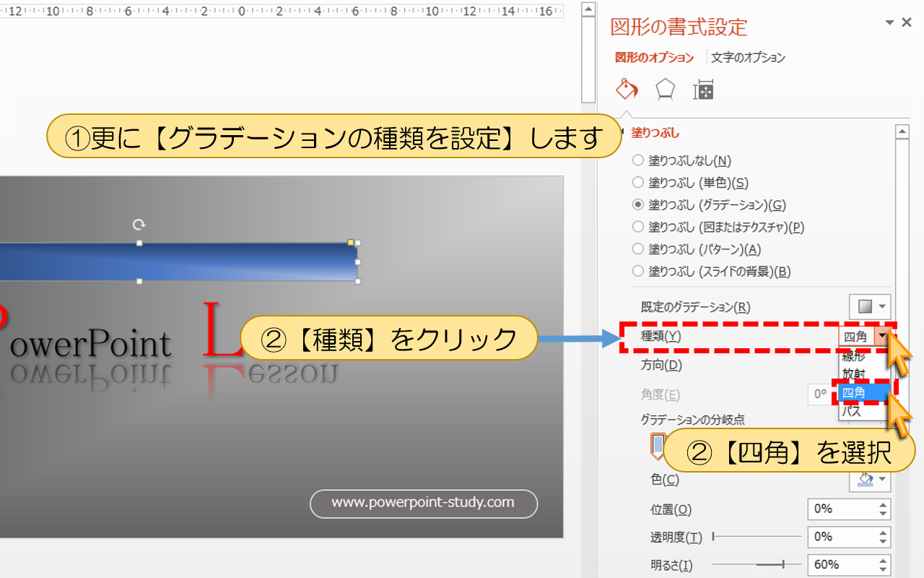Click the pane scrollbar up arrow
Viewport: 924px width, 578px height.
click(901, 131)
